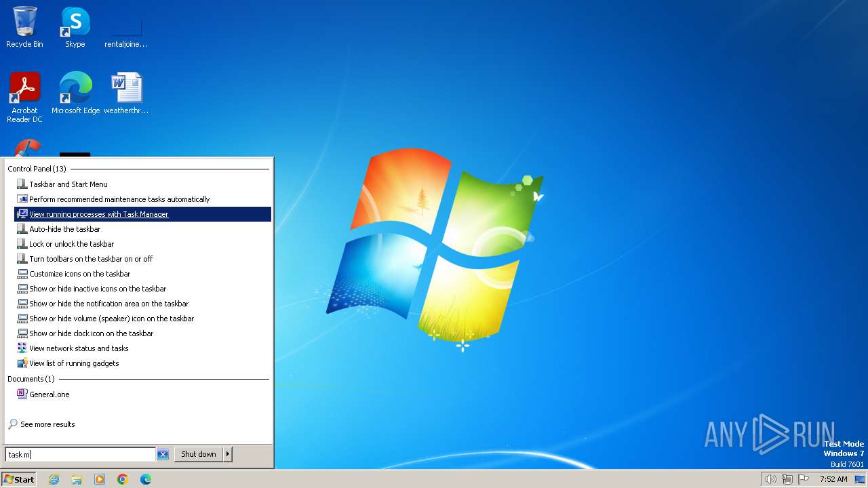Open Turn toolbars on the taskbar on or off

pos(142,259)
